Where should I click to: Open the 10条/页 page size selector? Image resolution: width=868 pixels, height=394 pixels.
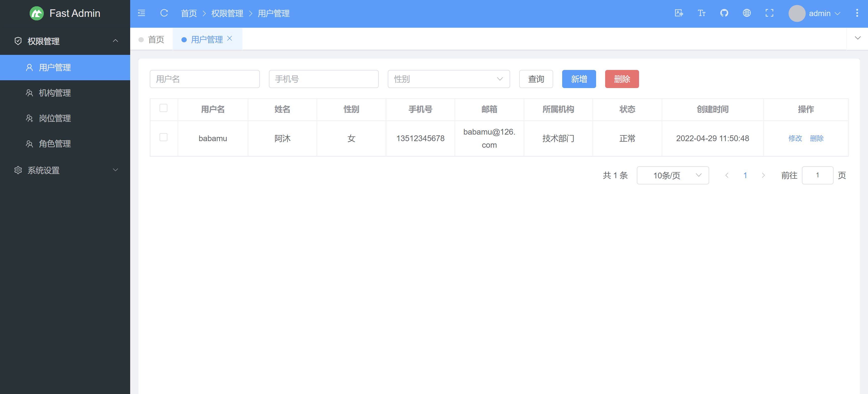click(x=672, y=175)
